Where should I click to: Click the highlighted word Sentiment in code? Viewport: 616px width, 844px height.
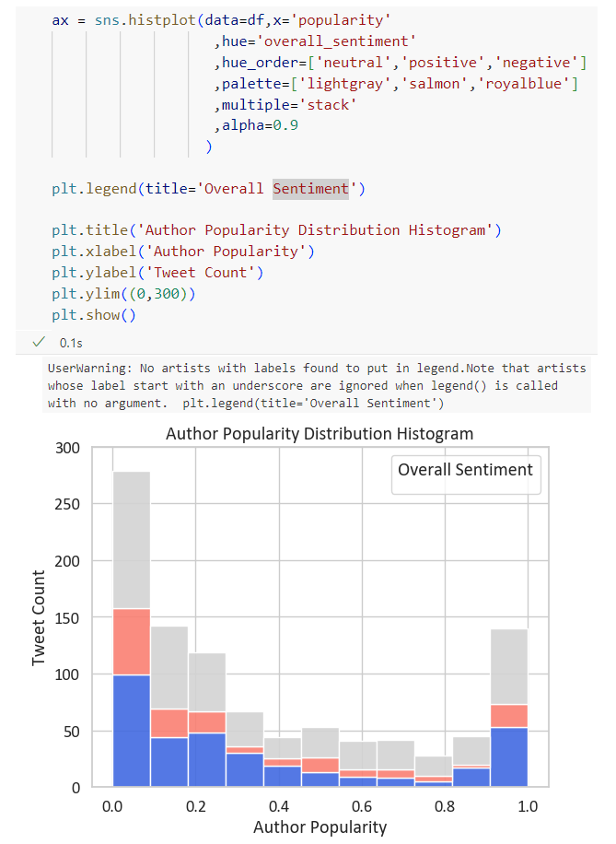coord(310,189)
